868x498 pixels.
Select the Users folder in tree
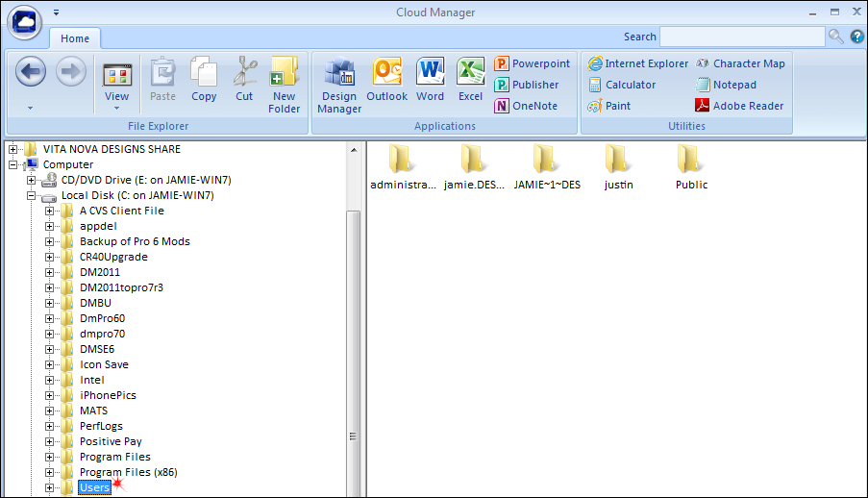[94, 488]
